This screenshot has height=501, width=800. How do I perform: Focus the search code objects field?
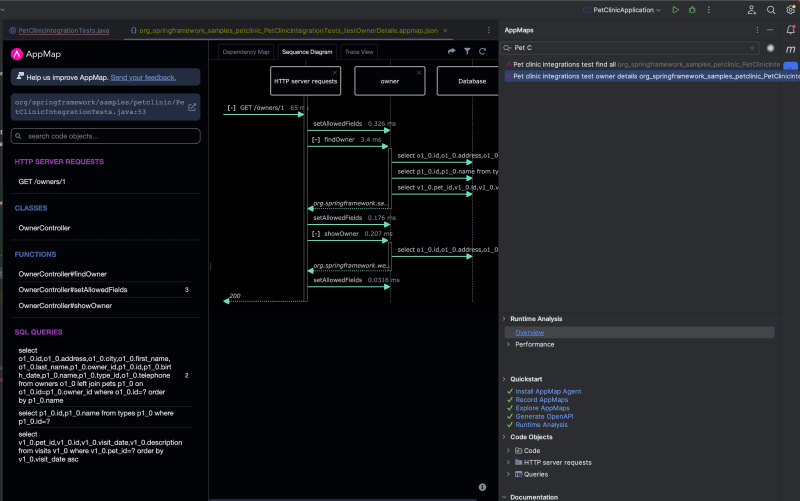pos(106,136)
